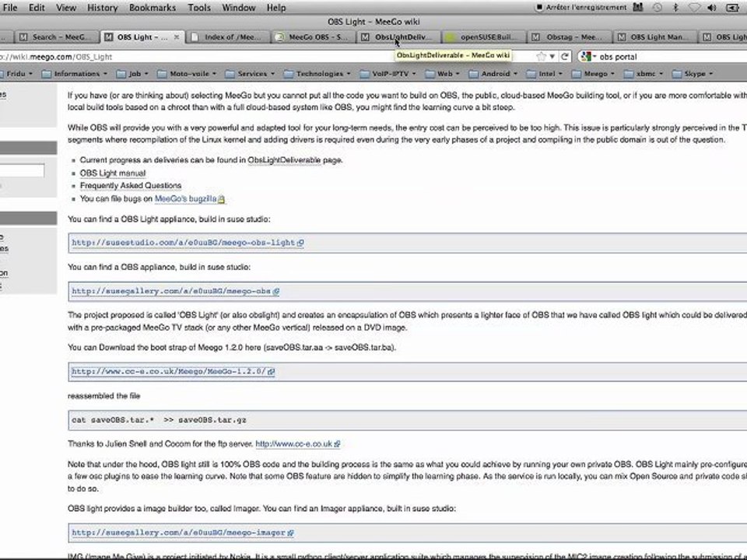The width and height of the screenshot is (747, 560).
Task: Open the susegallery meego-obs link
Action: (x=175, y=291)
